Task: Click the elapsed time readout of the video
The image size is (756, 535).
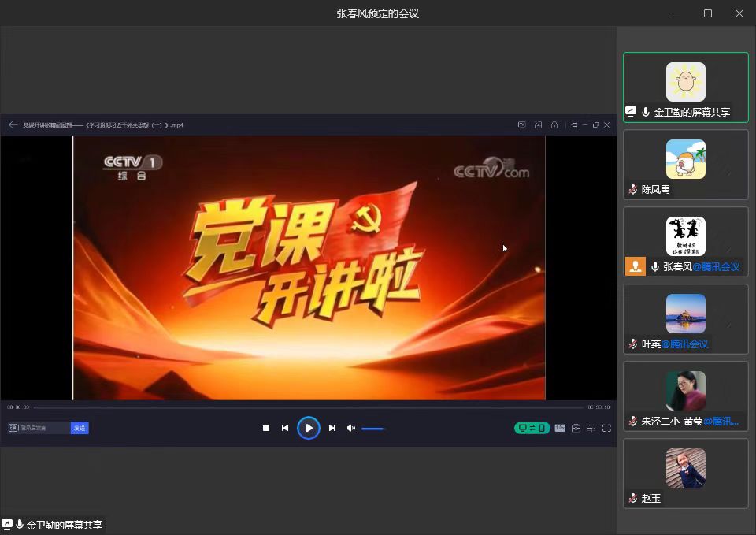Action: point(18,407)
